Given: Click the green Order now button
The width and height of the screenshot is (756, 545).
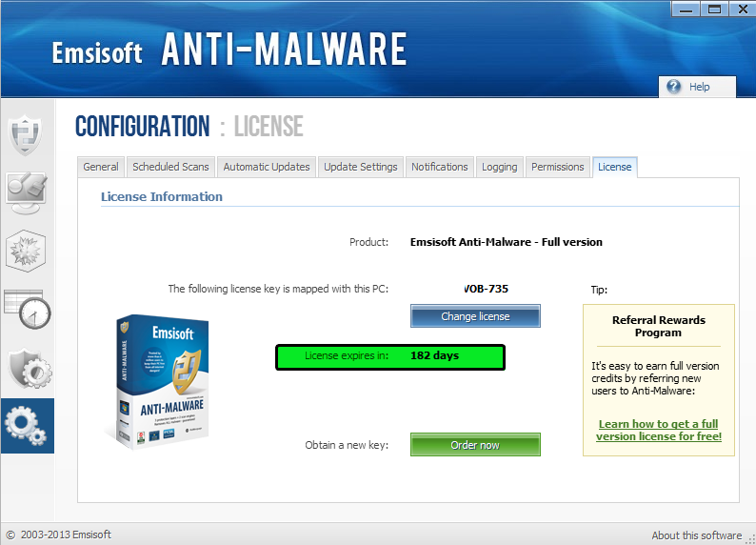Looking at the screenshot, I should click(475, 445).
